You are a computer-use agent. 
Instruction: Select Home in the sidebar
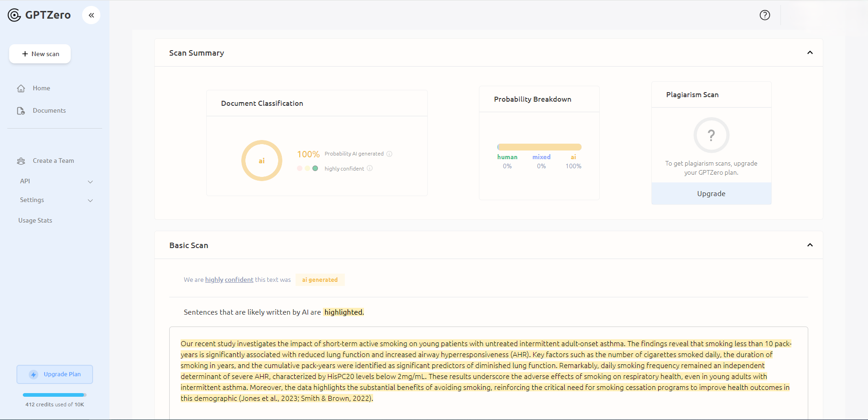(42, 88)
